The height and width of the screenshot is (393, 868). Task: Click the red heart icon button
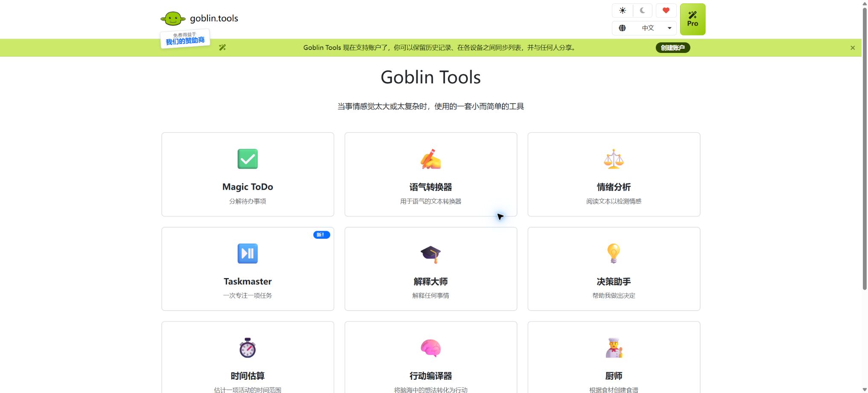[666, 11]
